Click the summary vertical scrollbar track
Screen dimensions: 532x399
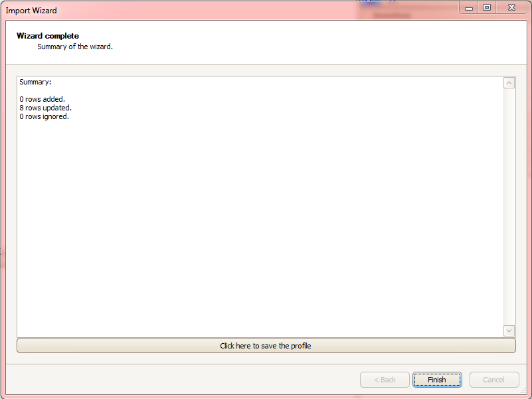pyautogui.click(x=509, y=206)
